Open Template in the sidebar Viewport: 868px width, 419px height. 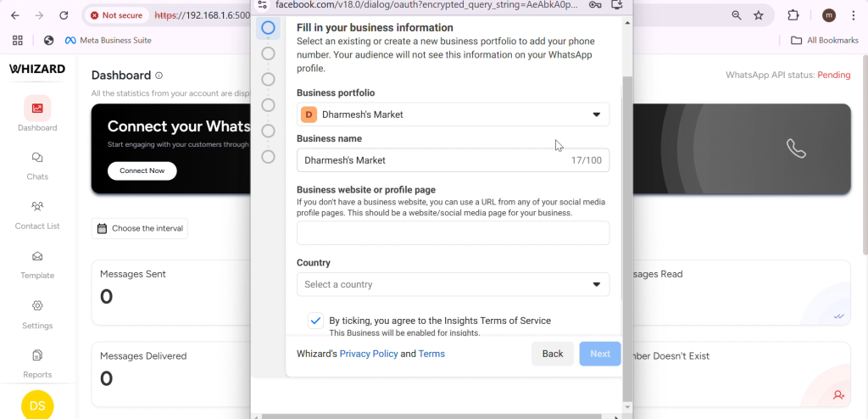point(37,265)
